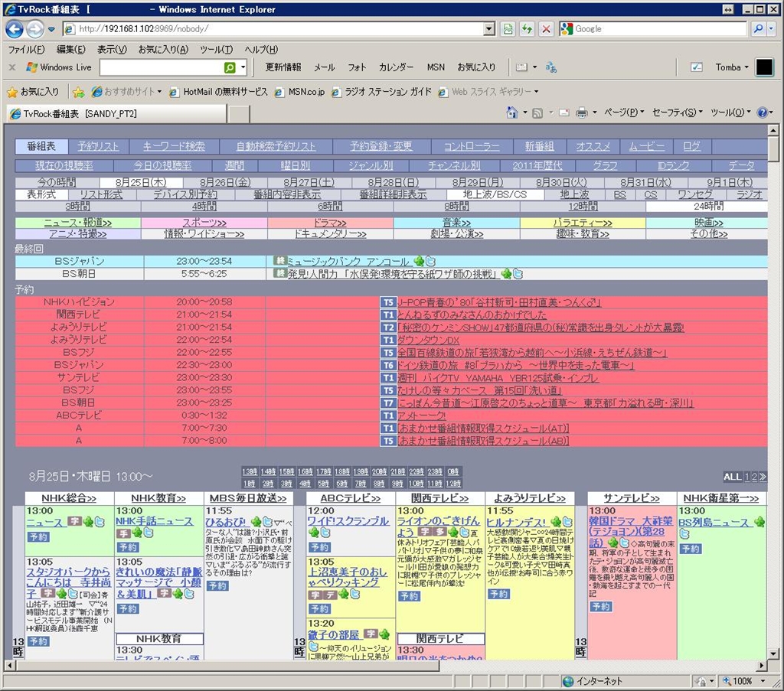
Task: Click Twitter icon beside NHK総合 ニュース
Action: click(x=100, y=522)
